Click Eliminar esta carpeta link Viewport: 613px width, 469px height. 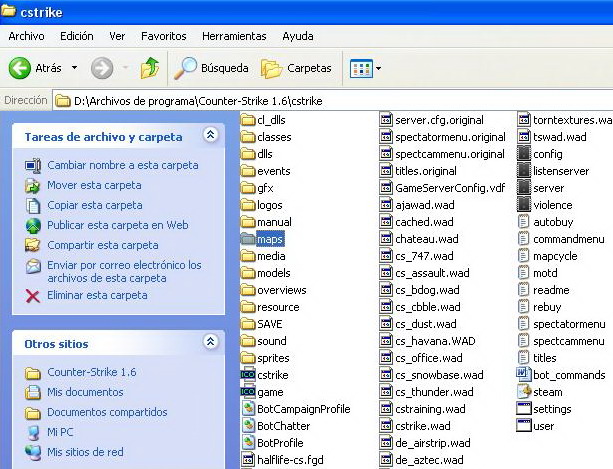pyautogui.click(x=97, y=296)
